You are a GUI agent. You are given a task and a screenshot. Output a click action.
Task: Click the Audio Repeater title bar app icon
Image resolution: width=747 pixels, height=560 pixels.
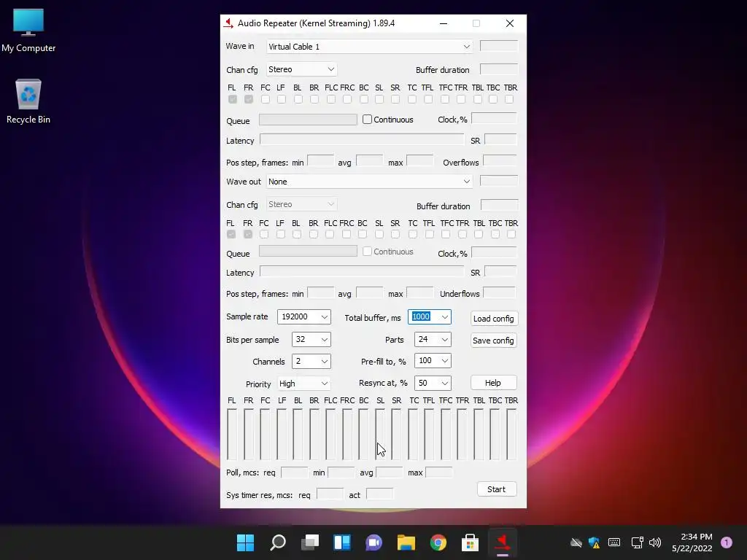(x=229, y=23)
